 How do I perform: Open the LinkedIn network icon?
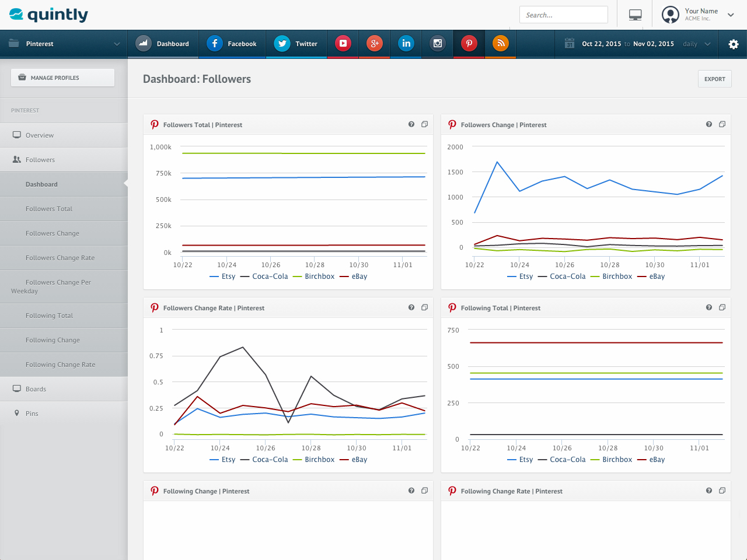406,43
